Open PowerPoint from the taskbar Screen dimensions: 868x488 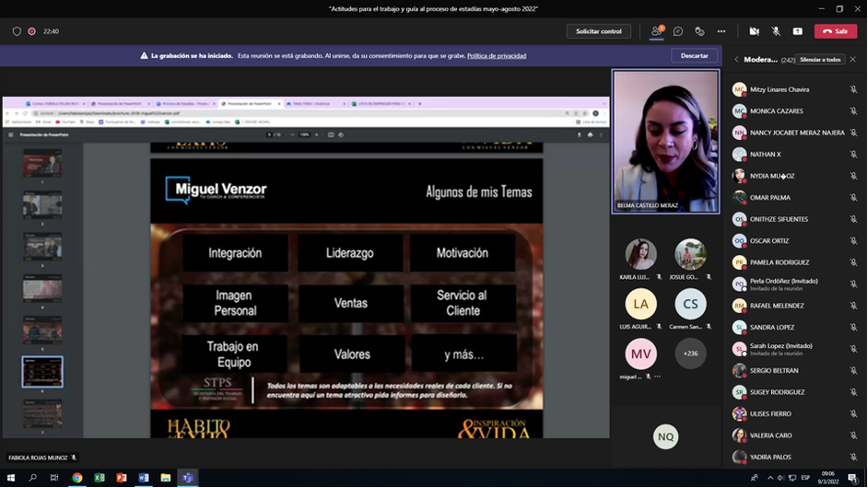click(121, 478)
